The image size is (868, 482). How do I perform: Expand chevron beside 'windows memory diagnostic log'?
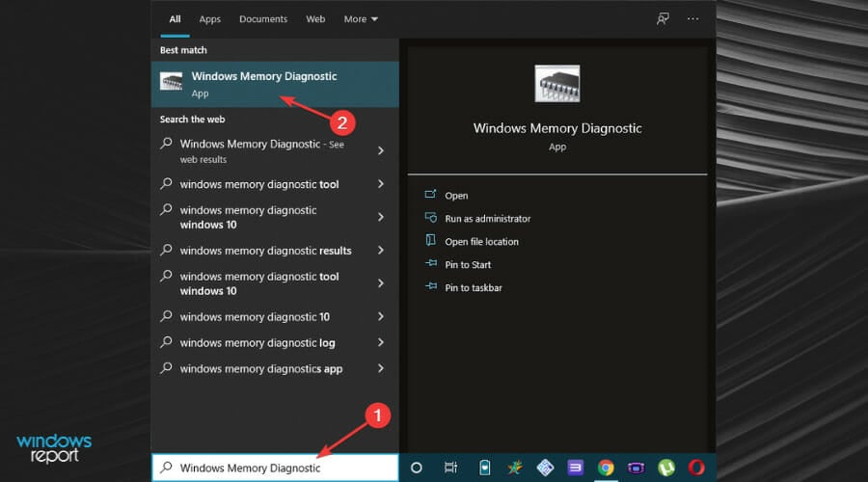[x=381, y=342]
